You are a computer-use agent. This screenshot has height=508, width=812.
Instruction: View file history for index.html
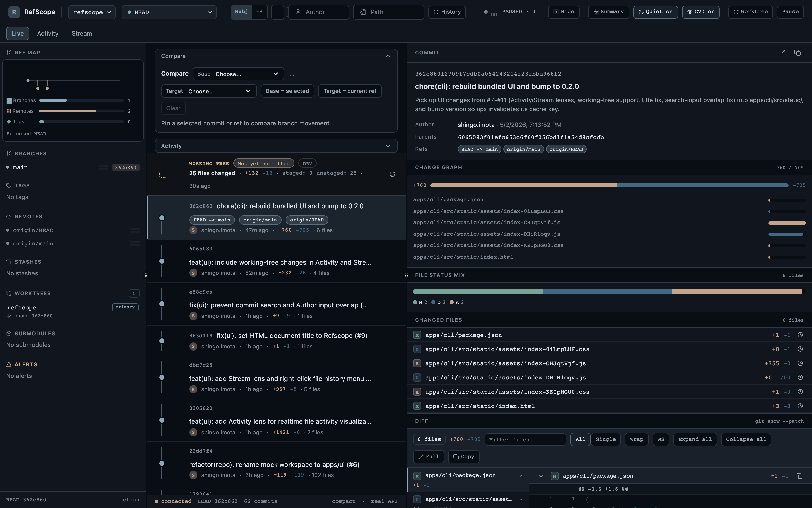point(800,406)
